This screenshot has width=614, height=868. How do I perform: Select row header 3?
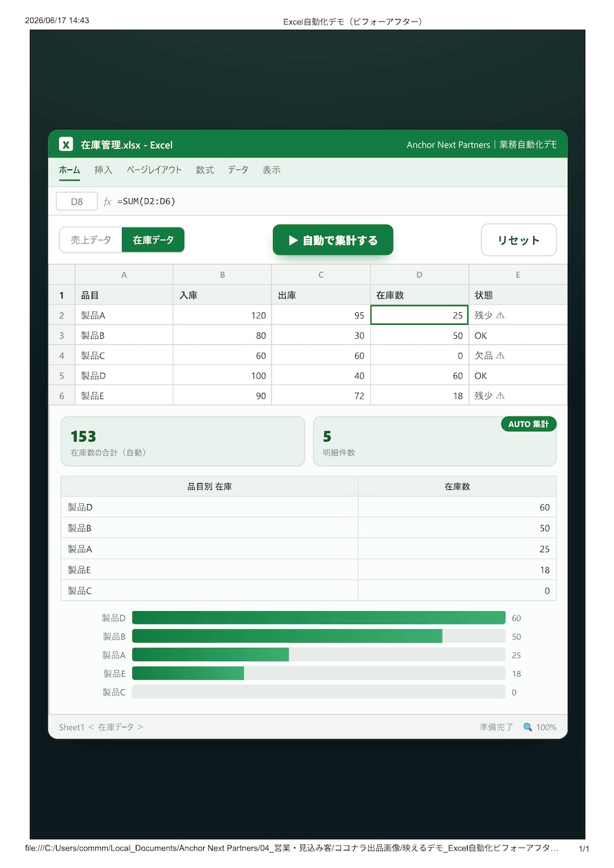pos(62,335)
